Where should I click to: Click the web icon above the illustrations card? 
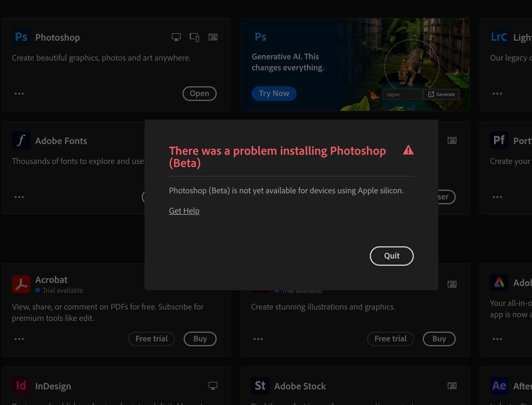pos(452,284)
